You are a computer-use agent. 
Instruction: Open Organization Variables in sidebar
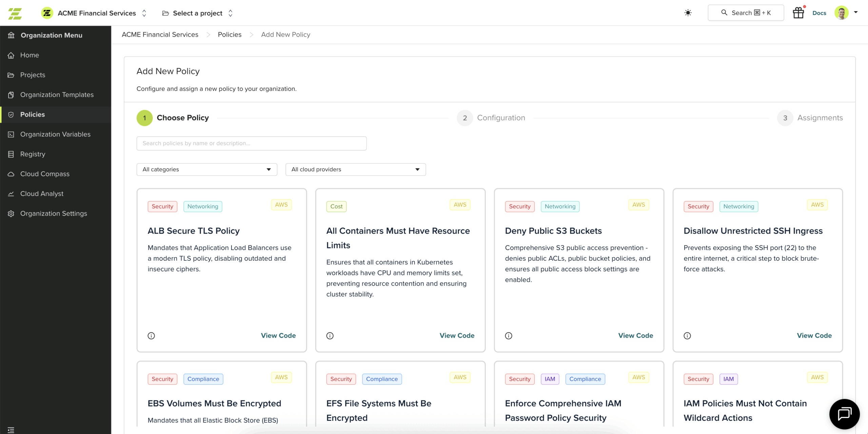click(x=55, y=134)
